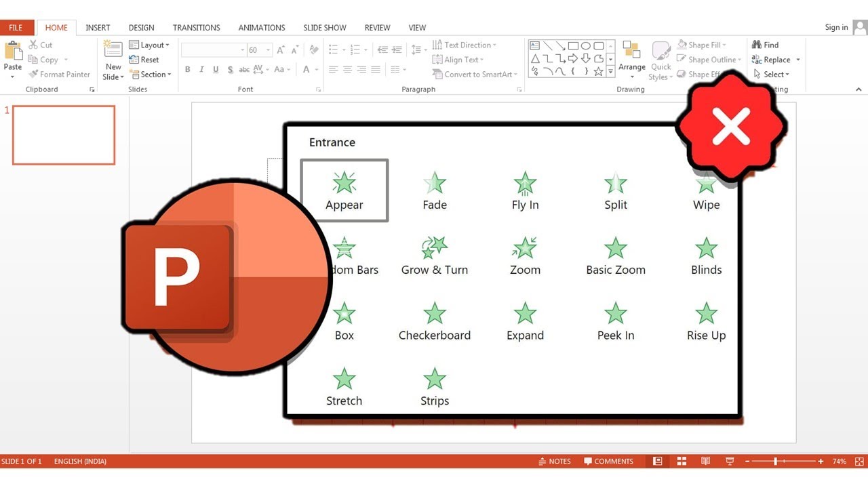Click the zoom slider handle
This screenshot has height=488, width=868.
point(775,461)
